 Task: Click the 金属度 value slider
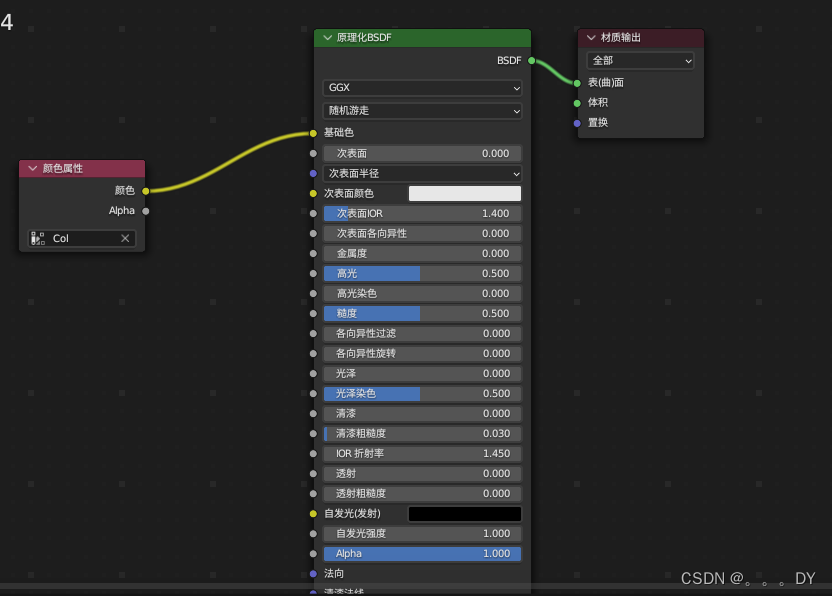(421, 253)
